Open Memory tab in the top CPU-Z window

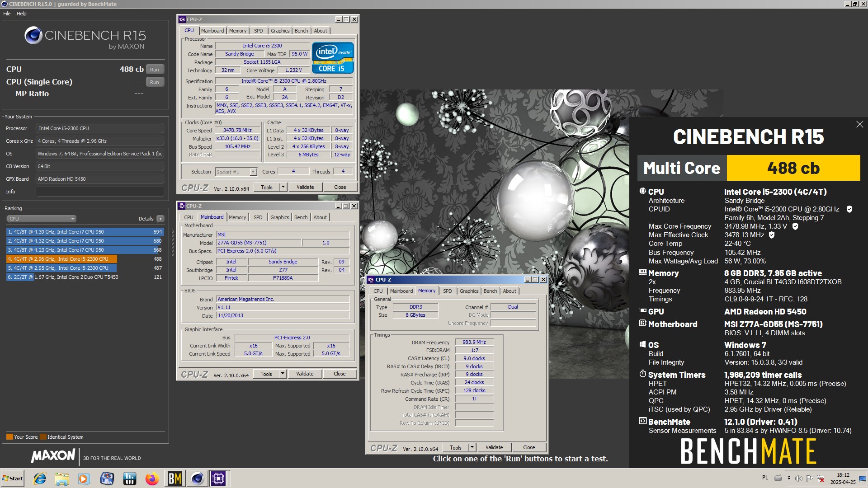(x=238, y=31)
